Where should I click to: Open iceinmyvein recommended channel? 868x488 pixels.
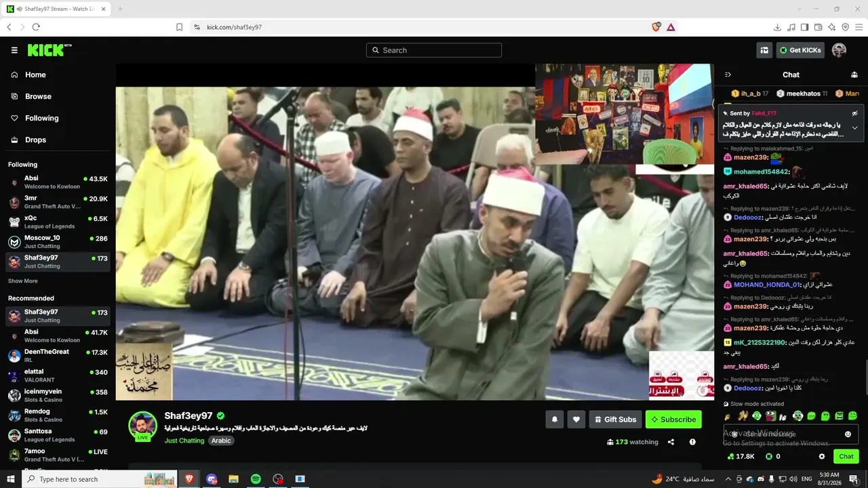58,395
